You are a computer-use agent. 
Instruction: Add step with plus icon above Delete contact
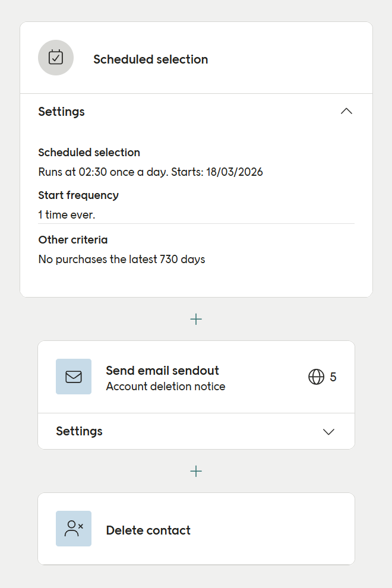click(x=196, y=471)
